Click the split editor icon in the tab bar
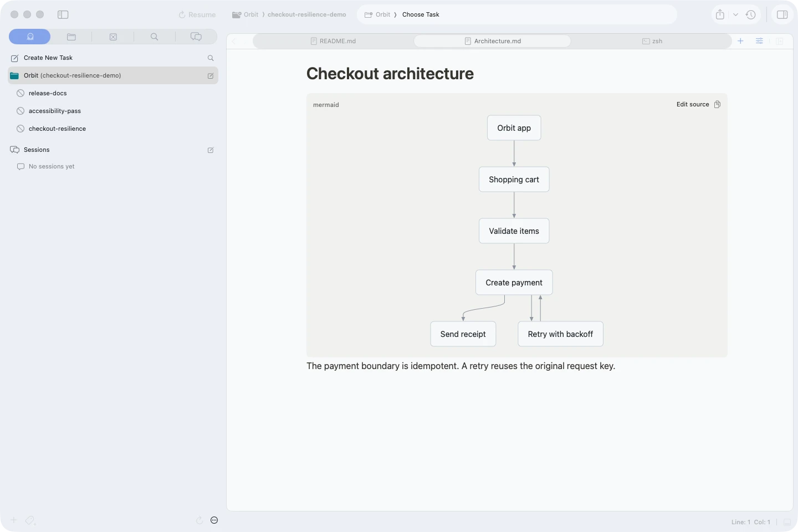Screen dimensions: 798x532 (780, 41)
